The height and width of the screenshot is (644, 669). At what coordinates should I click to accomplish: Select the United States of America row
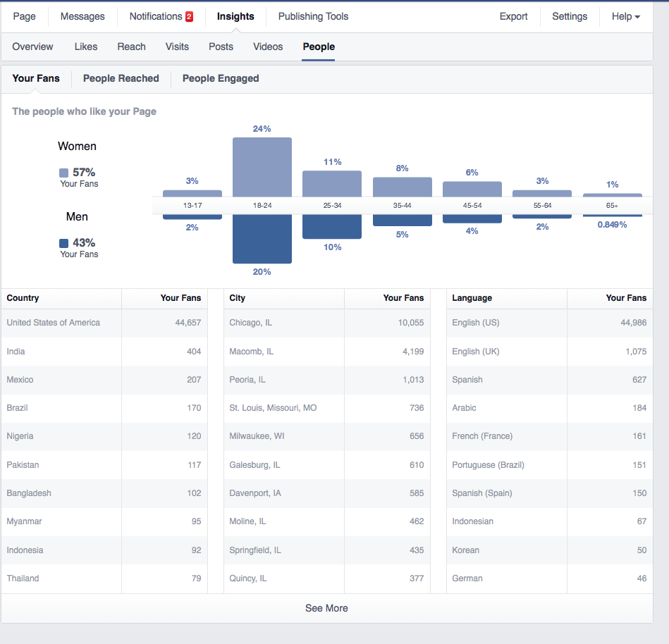(x=104, y=323)
